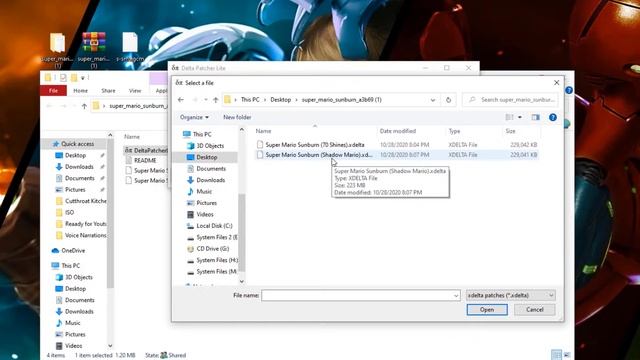The width and height of the screenshot is (640, 360).
Task: Select Documents in dialog navigation tree
Action: click(211, 168)
